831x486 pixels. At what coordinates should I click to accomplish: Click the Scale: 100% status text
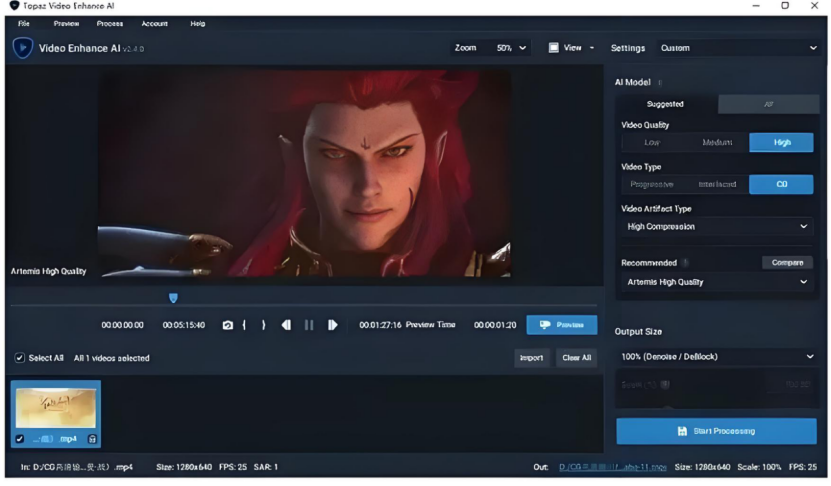click(x=759, y=467)
